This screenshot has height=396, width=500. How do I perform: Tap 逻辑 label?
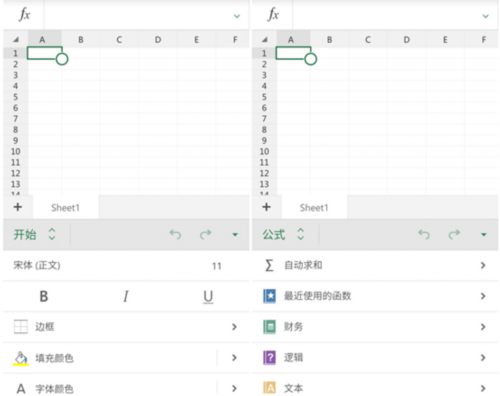[x=293, y=358]
